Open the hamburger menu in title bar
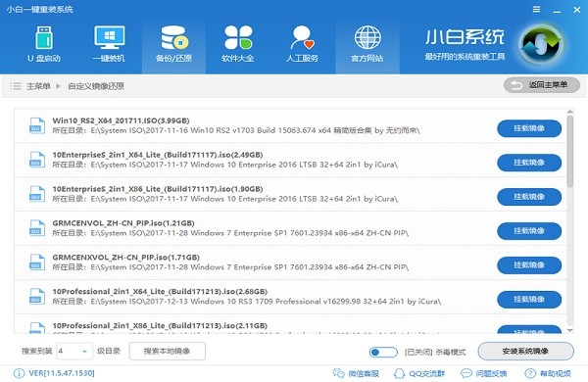 (537, 9)
